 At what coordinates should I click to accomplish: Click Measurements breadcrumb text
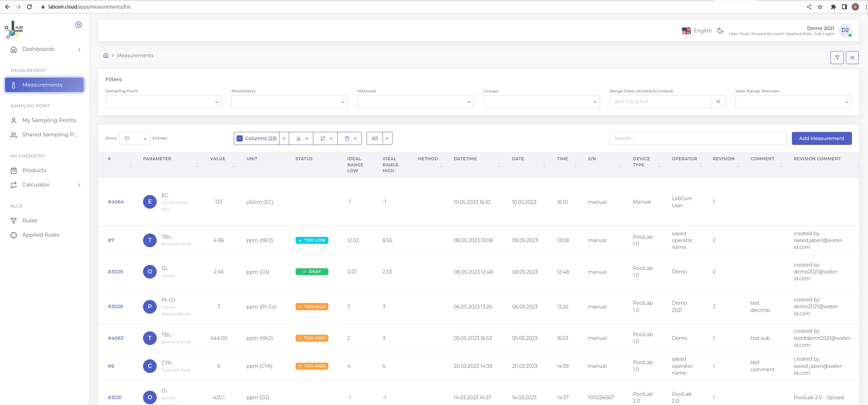[x=136, y=56]
